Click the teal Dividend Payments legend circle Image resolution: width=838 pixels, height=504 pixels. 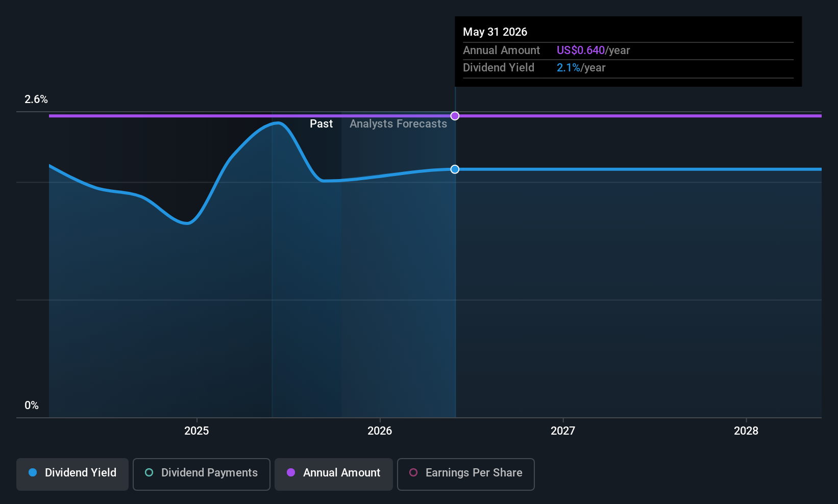click(149, 472)
